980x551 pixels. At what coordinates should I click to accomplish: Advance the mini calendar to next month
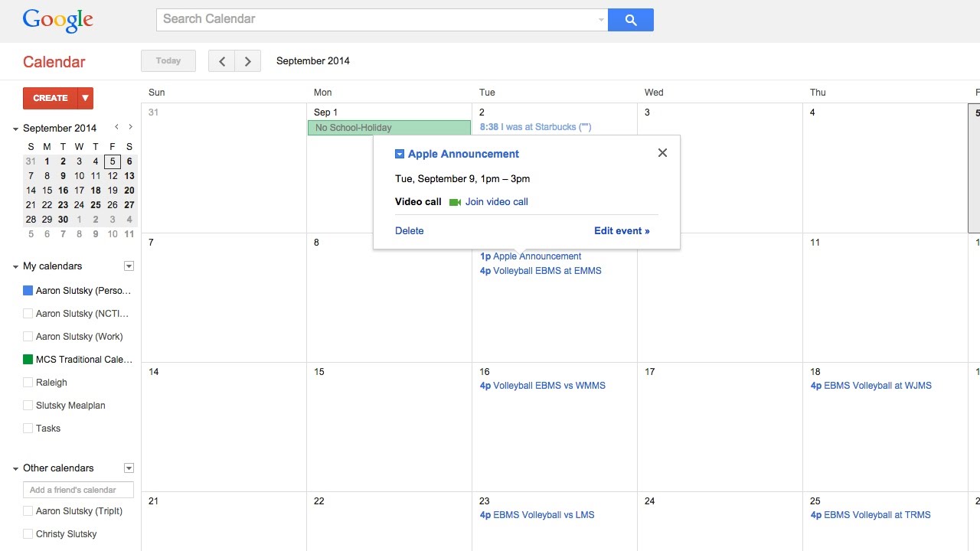point(130,127)
